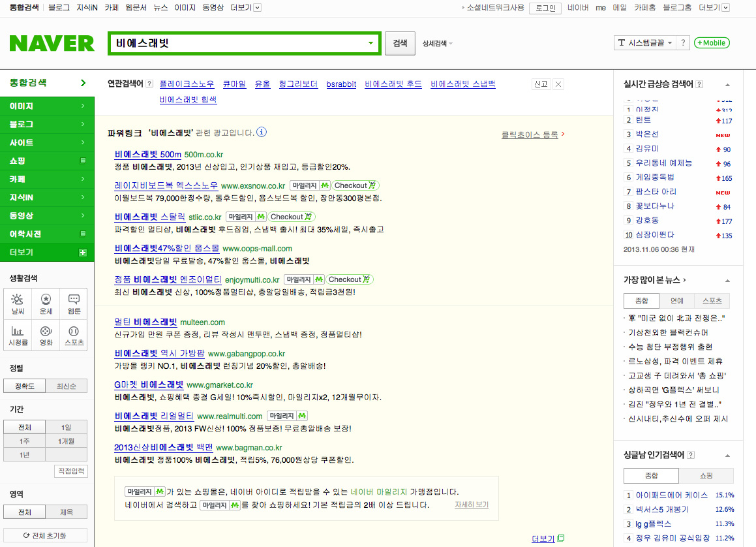Open the 시스템글꼴 font dropdown

(x=645, y=42)
